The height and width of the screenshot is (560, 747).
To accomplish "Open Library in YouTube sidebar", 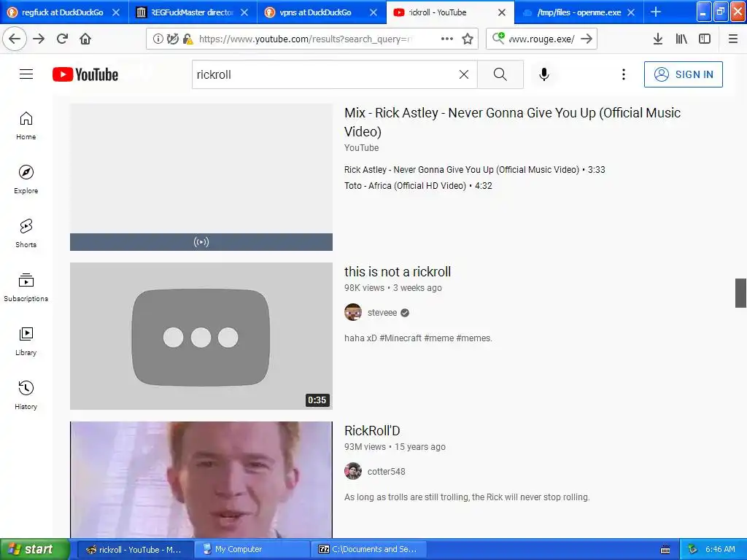I will pos(26,341).
